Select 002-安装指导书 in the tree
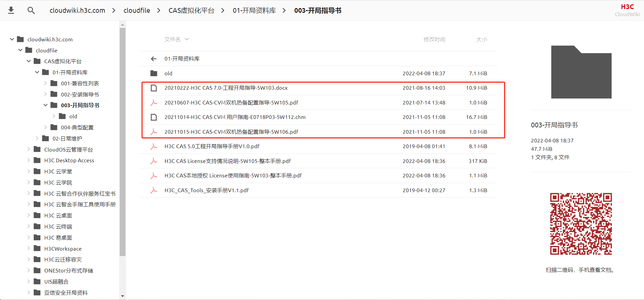Viewport: 644px width, 300px height. pyautogui.click(x=80, y=94)
